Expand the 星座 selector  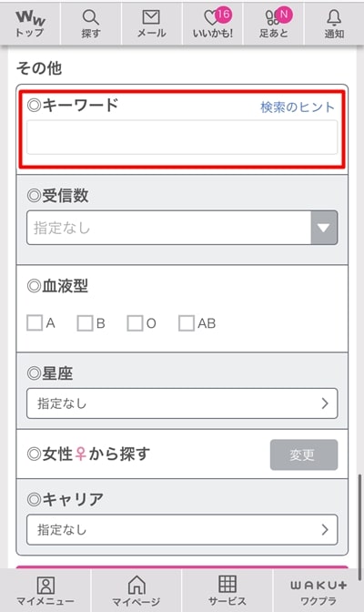(182, 403)
